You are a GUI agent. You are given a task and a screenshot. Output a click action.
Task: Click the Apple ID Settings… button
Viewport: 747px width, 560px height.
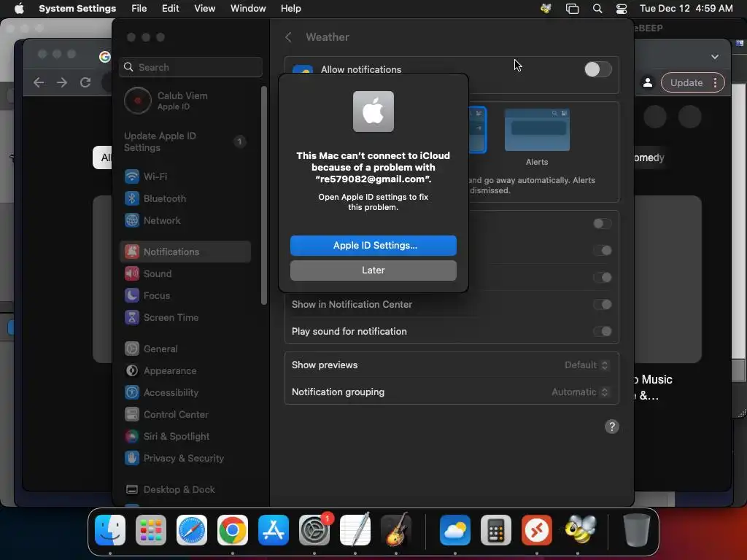point(373,245)
